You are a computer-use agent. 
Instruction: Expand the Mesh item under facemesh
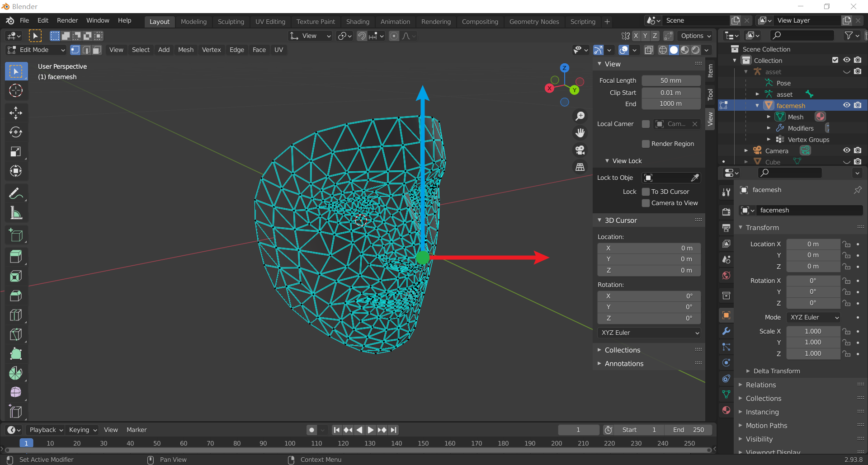769,117
